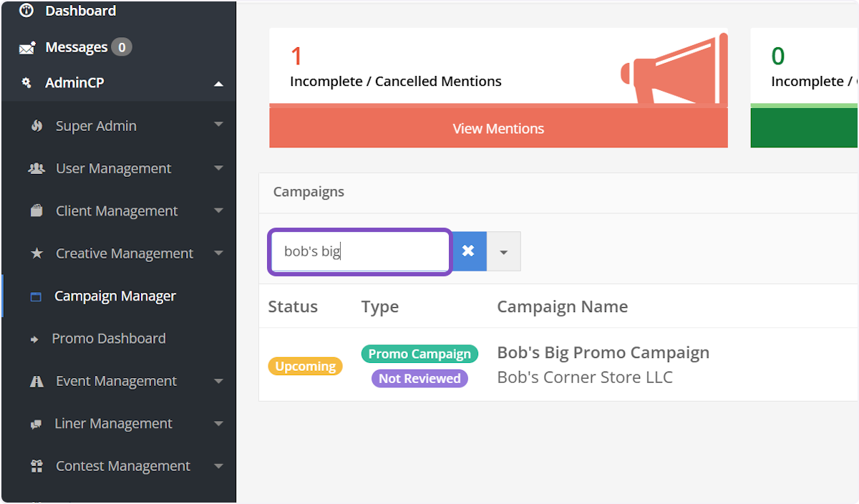Viewport: 859px width, 504px height.
Task: Click the AdminCP wrench icon
Action: 26,82
